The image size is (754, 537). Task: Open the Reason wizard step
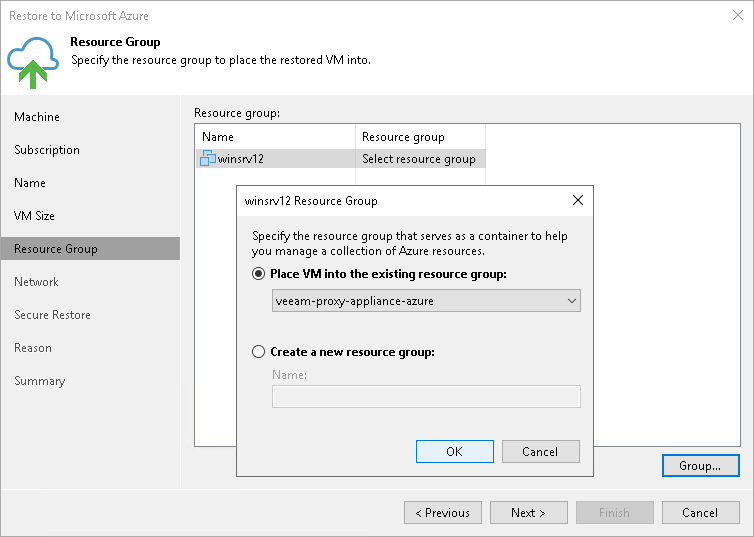33,348
